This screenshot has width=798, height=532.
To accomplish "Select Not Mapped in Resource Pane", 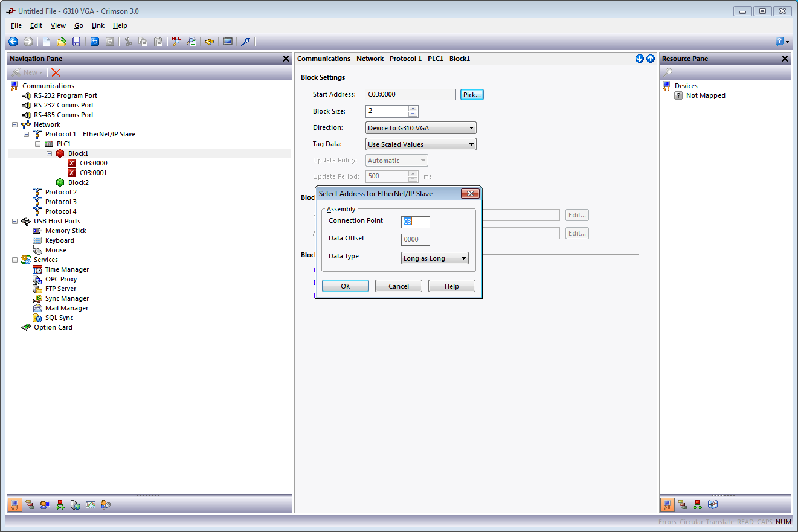I will [x=706, y=95].
